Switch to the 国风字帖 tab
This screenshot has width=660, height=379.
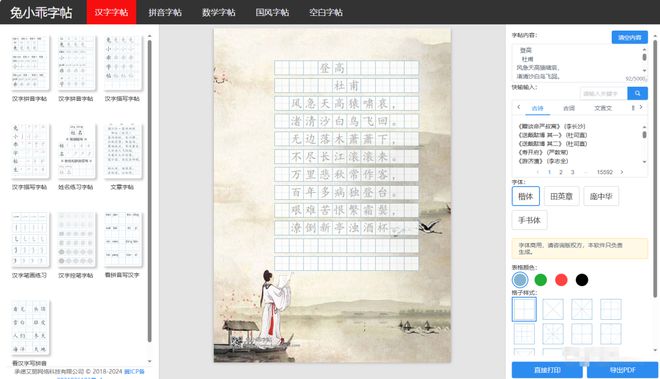272,12
